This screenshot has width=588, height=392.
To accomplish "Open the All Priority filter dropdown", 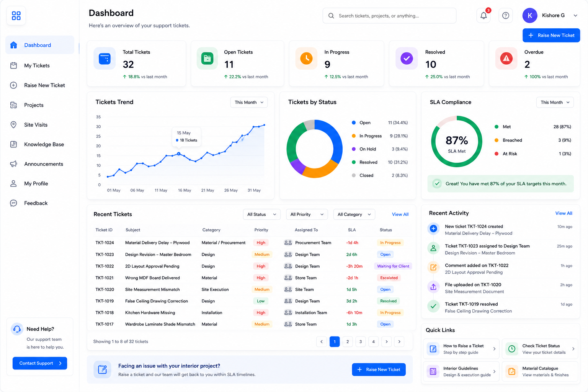I will [x=307, y=214].
